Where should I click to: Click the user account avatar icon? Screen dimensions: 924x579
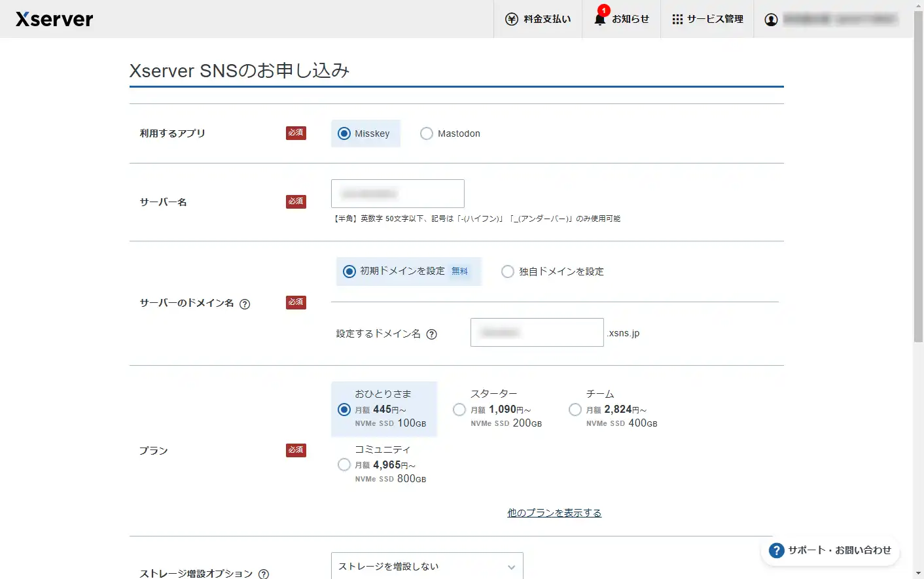(x=772, y=19)
